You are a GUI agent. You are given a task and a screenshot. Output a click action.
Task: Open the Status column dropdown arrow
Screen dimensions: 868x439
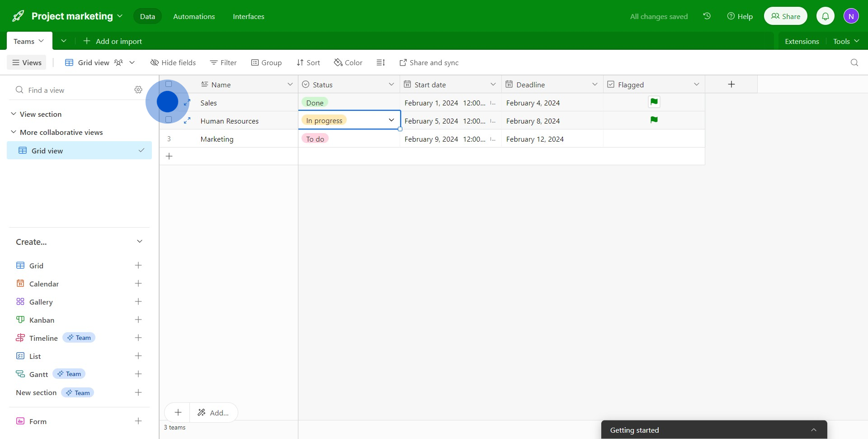(391, 85)
